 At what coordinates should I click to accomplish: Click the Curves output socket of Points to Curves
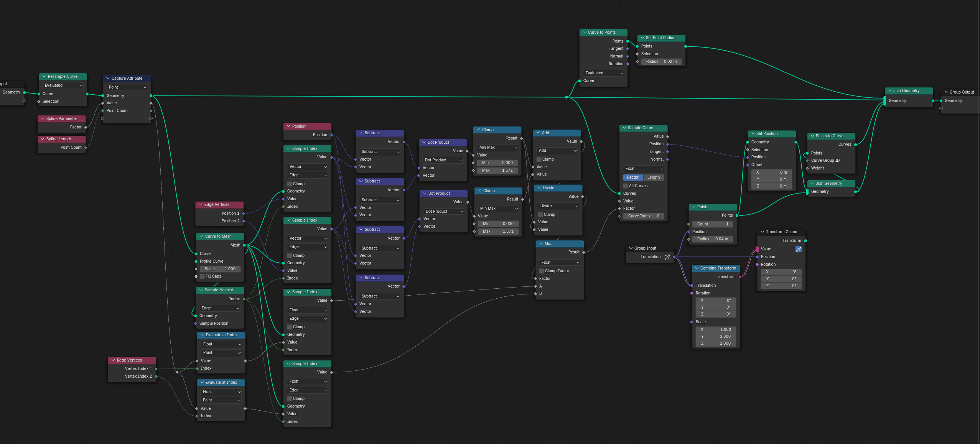coord(855,145)
